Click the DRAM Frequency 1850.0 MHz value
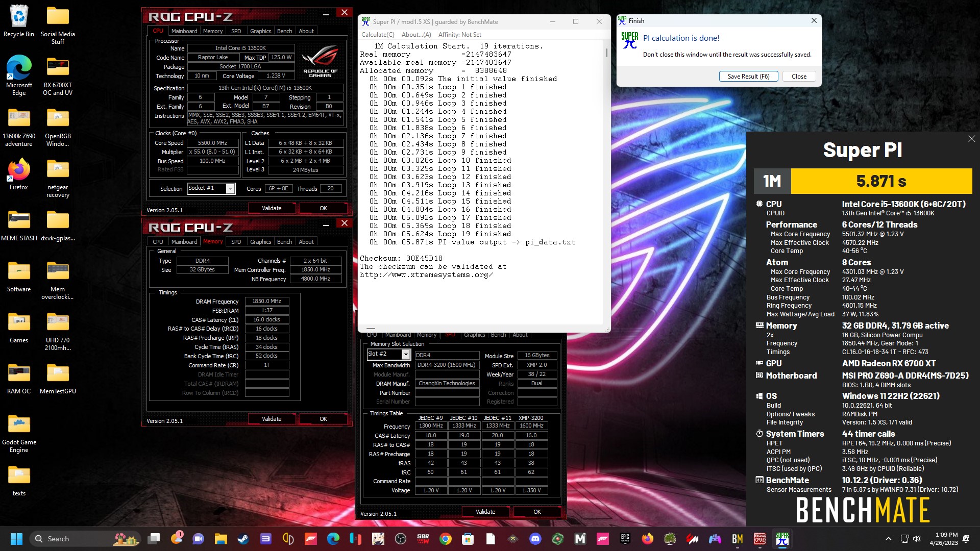Viewport: 980px width, 551px height. click(267, 301)
